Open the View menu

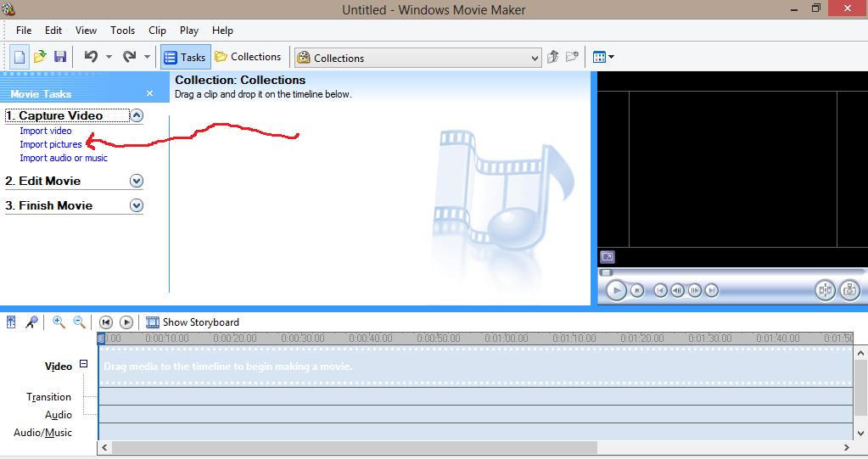pyautogui.click(x=86, y=31)
